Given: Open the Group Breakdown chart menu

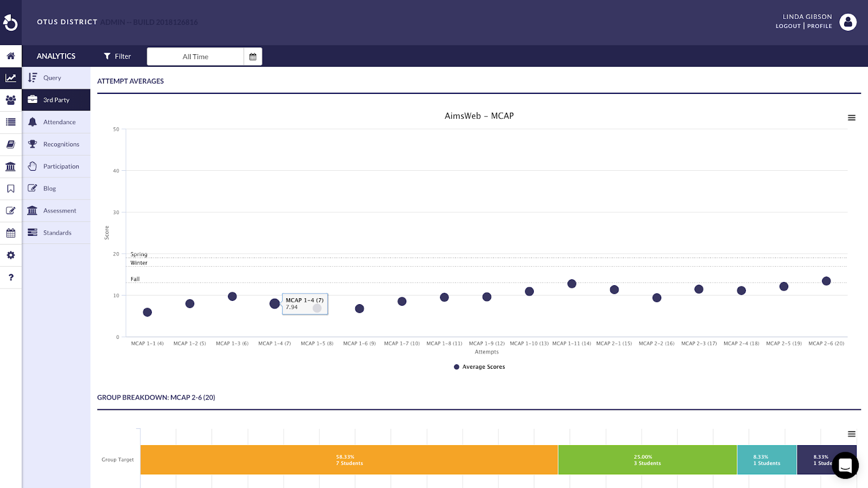Looking at the screenshot, I should 852,434.
